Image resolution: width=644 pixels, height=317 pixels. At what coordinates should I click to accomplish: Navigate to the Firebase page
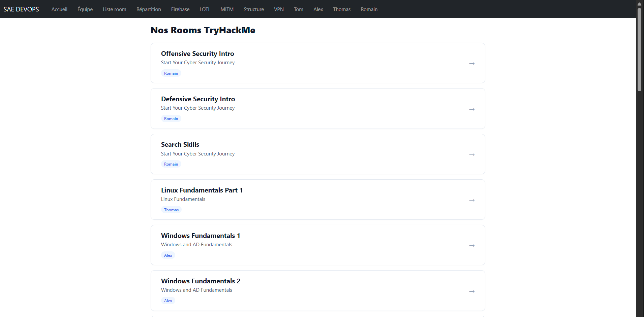tap(180, 9)
